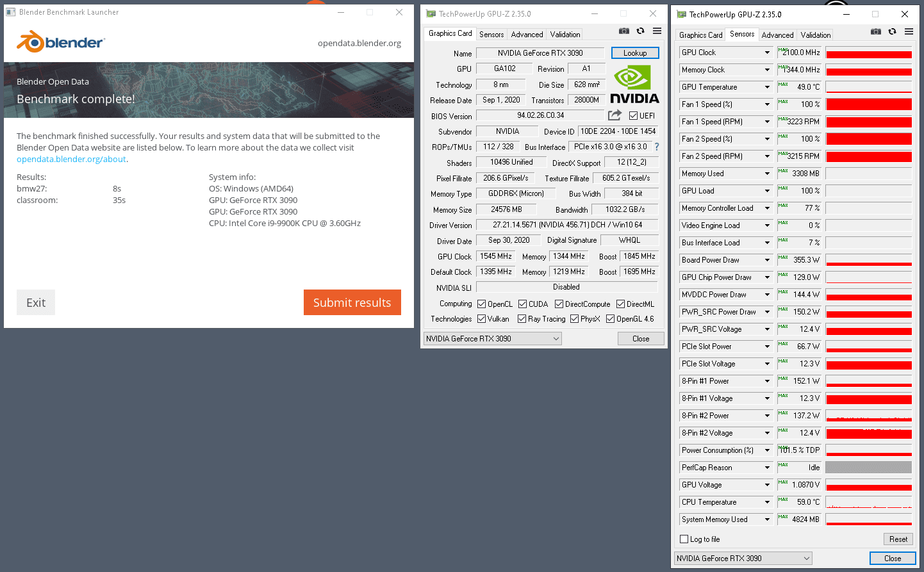Image resolution: width=924 pixels, height=572 pixels.
Task: Open the opendata.blender.org/about link
Action: point(71,159)
